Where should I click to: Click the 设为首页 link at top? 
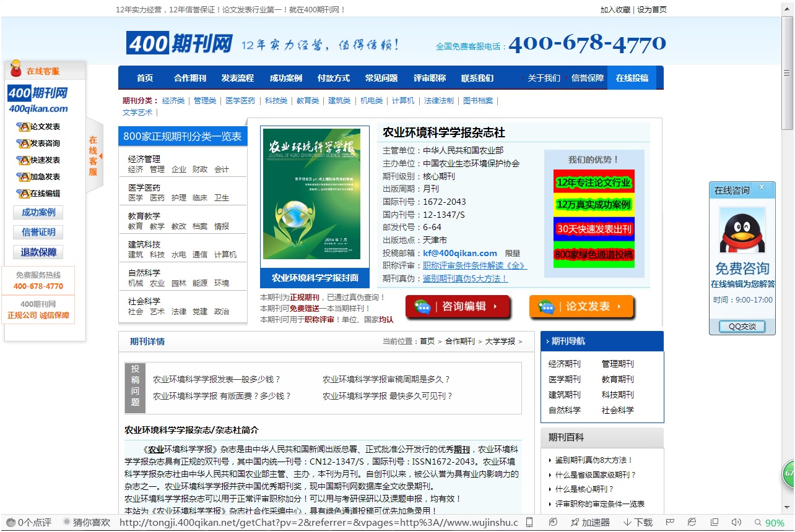click(x=652, y=10)
